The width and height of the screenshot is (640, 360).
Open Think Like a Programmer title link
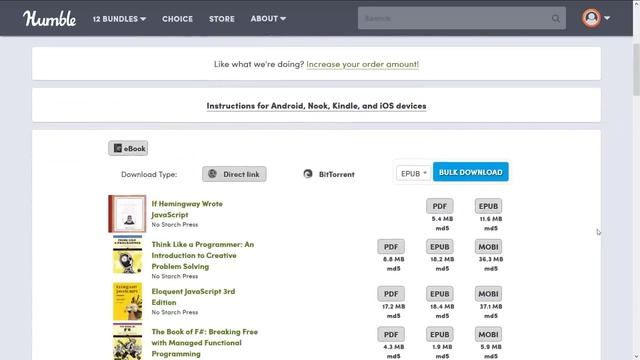tap(202, 255)
